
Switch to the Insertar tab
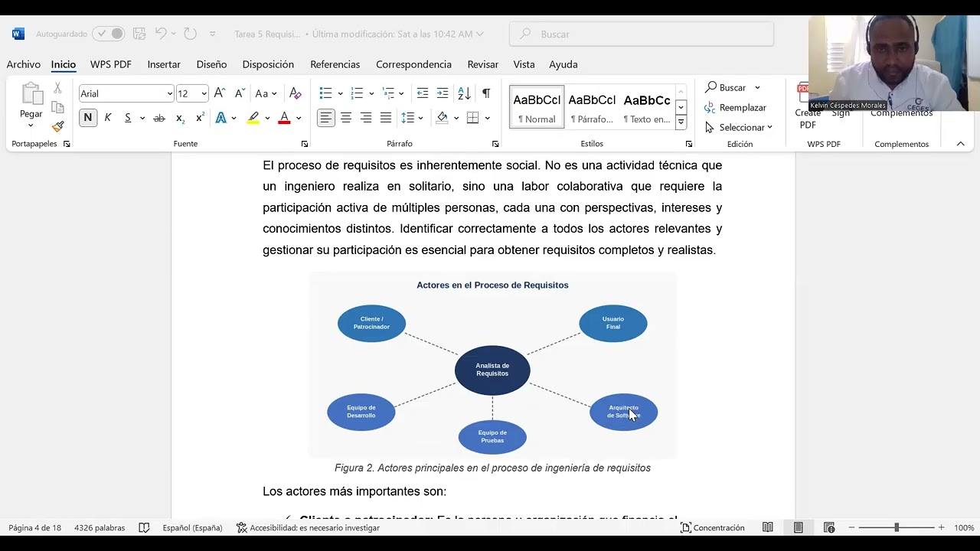(x=164, y=64)
